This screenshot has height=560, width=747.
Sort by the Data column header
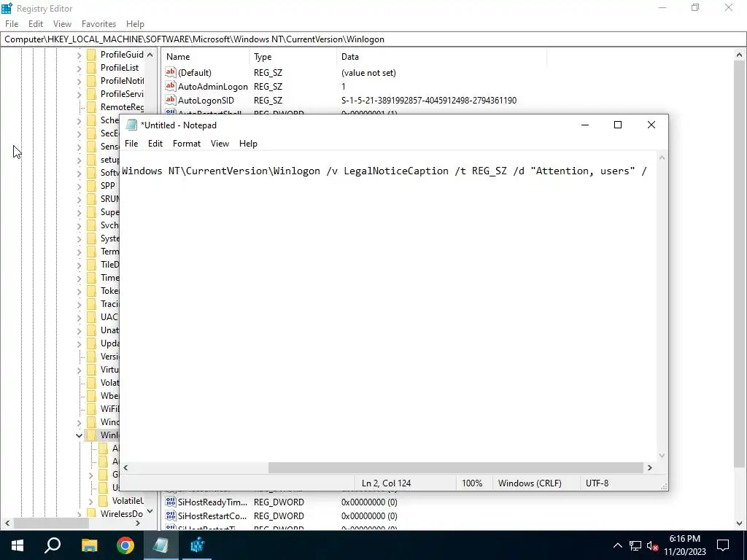[441, 57]
